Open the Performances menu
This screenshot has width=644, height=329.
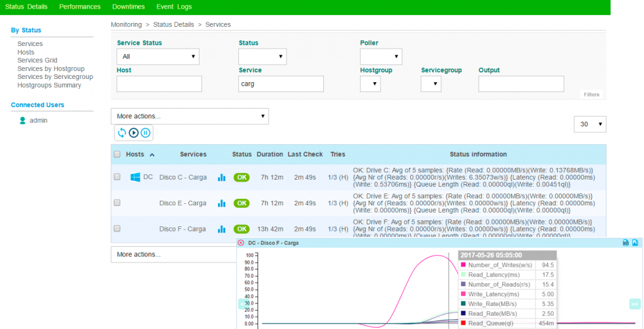80,7
